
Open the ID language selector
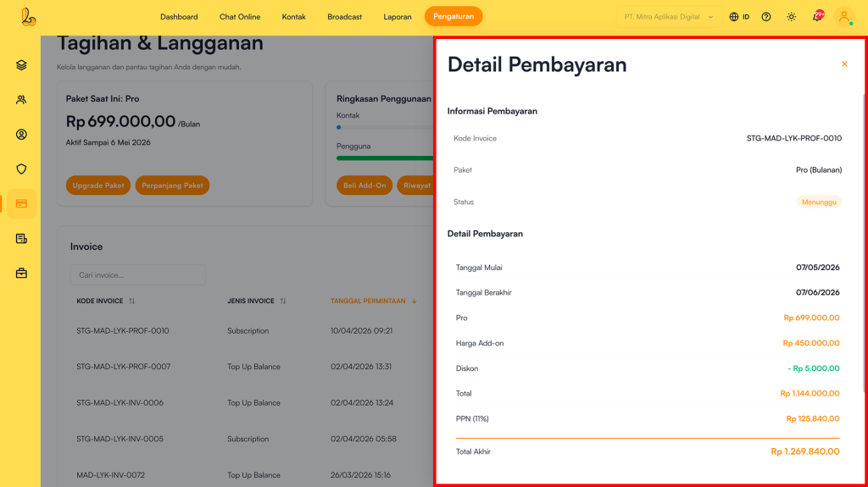[x=739, y=17]
